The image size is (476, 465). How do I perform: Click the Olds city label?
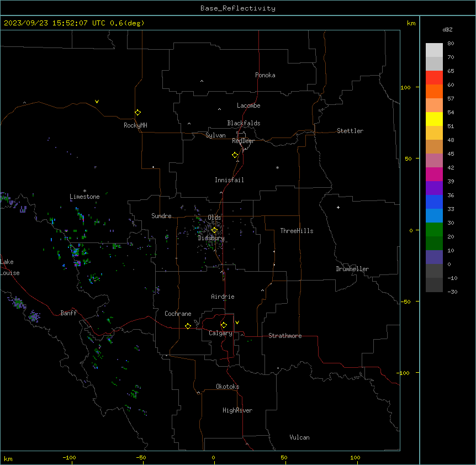[x=214, y=218]
